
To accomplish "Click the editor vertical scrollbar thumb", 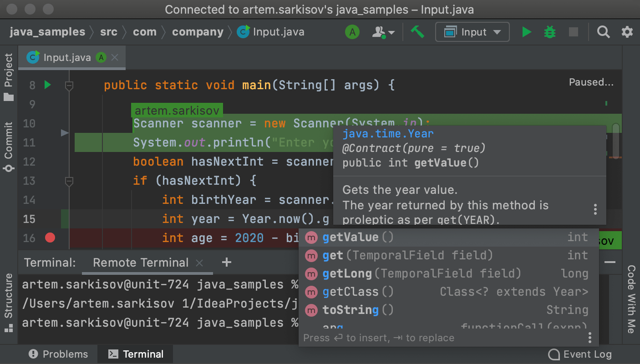I will tap(615, 141).
